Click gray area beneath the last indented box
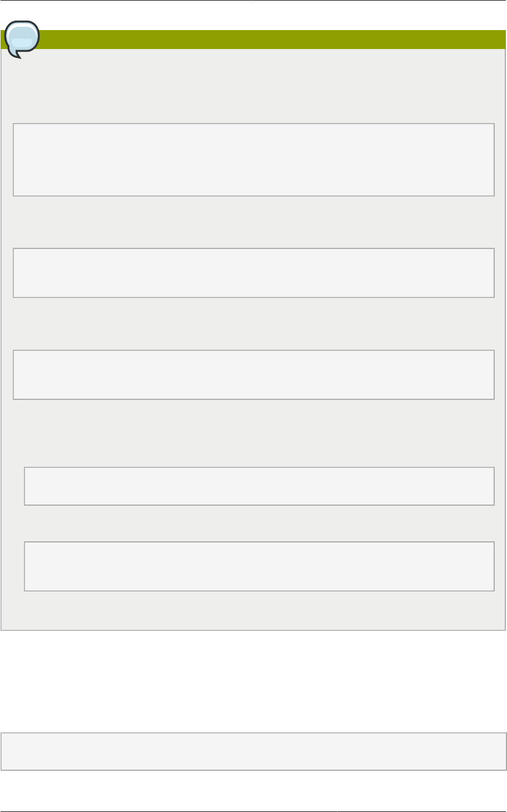Screen dimensions: 507x812 click(253, 610)
